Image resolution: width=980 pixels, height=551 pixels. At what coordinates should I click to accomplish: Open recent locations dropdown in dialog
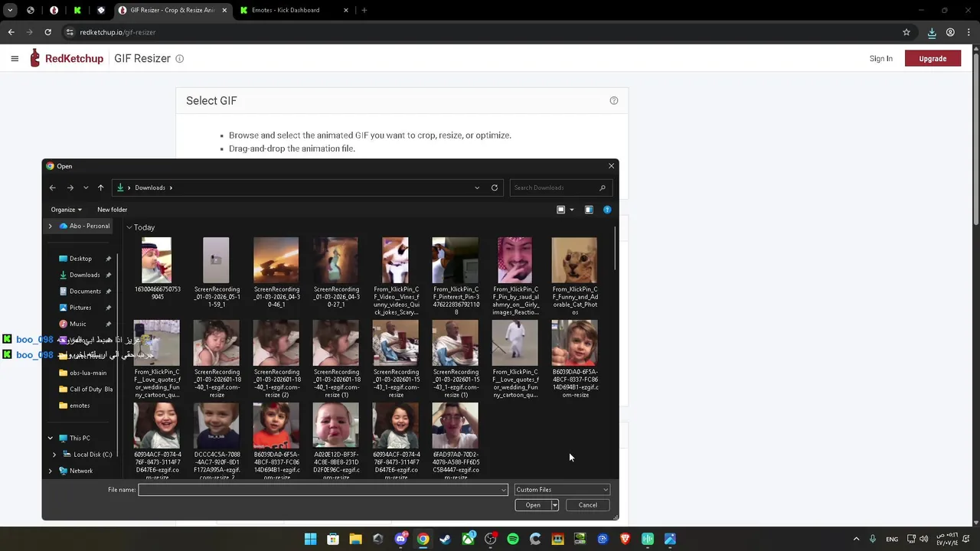pos(86,187)
